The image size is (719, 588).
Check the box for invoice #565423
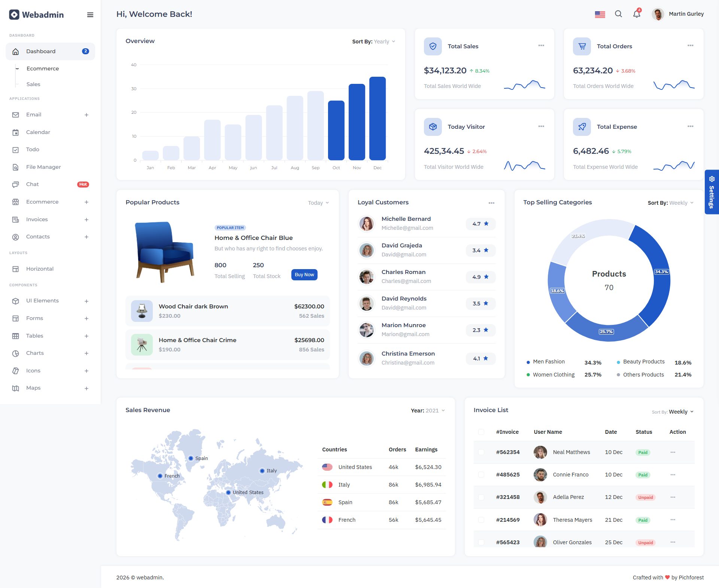click(x=481, y=542)
